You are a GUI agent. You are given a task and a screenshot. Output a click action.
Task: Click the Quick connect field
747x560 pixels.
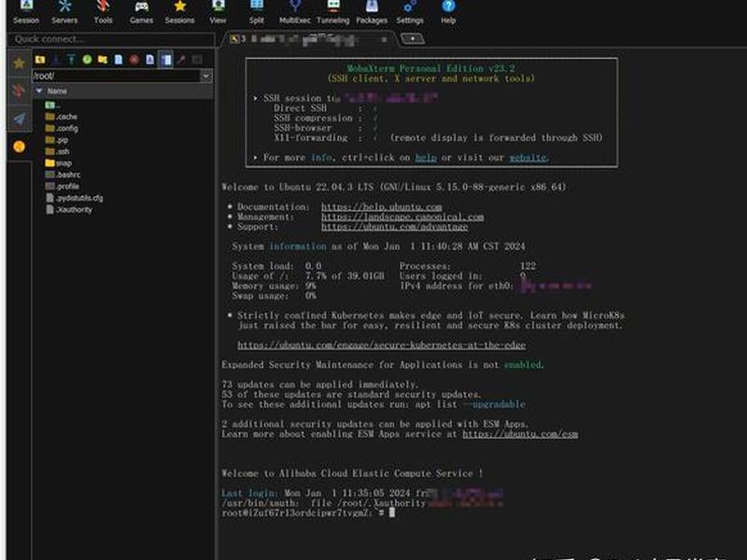click(111, 39)
